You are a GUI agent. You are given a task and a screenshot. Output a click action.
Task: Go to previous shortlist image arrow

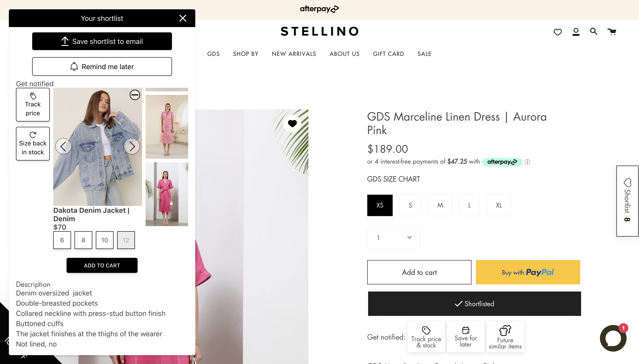pyautogui.click(x=63, y=146)
